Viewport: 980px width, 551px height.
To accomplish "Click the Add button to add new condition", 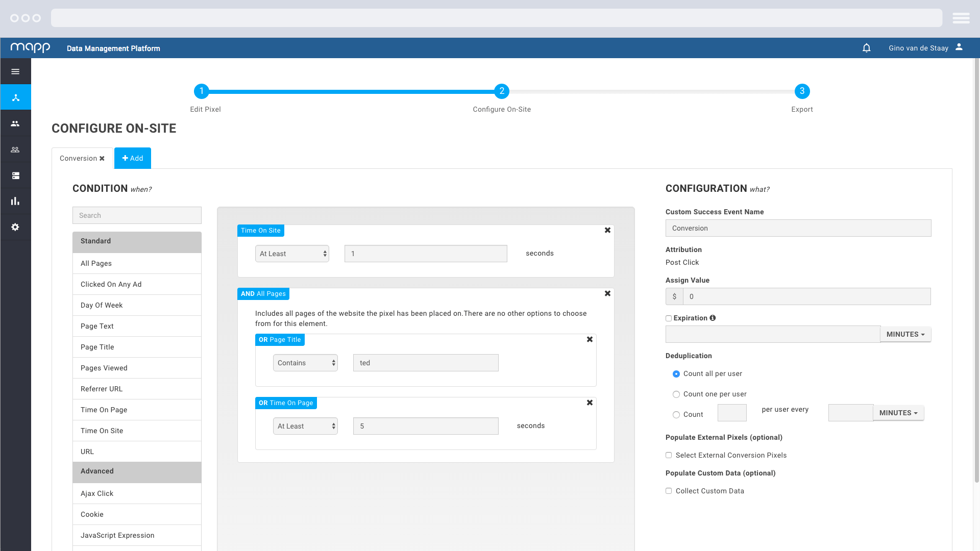I will [x=133, y=158].
